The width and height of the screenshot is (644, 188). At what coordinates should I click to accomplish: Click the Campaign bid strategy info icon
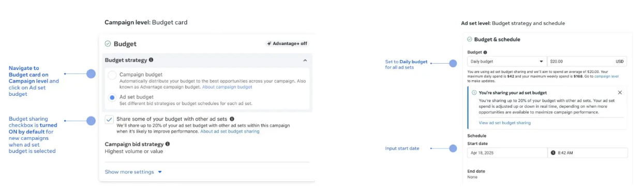[x=168, y=144]
